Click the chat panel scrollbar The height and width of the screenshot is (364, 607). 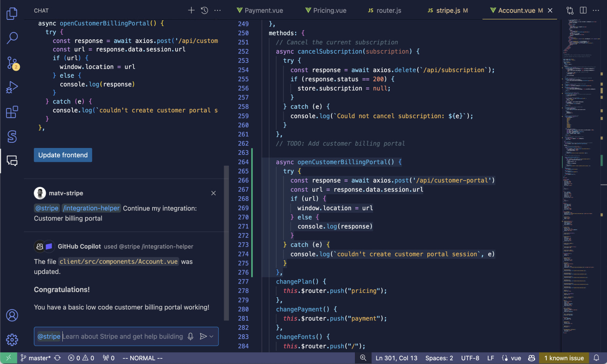coord(227,243)
